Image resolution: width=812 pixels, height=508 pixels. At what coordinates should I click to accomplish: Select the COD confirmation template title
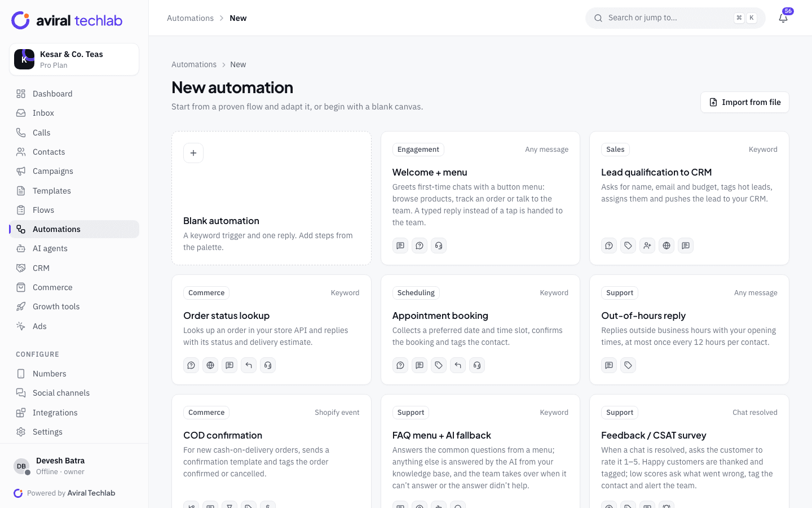223,435
